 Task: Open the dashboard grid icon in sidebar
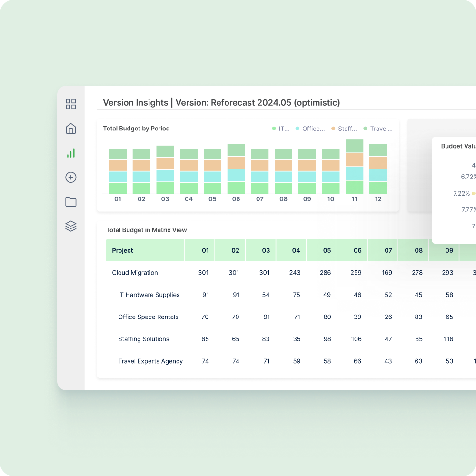tap(71, 104)
